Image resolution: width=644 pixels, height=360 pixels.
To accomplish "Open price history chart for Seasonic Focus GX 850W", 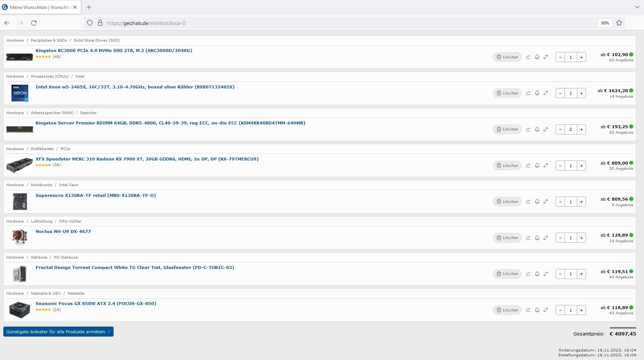I will click(x=528, y=310).
